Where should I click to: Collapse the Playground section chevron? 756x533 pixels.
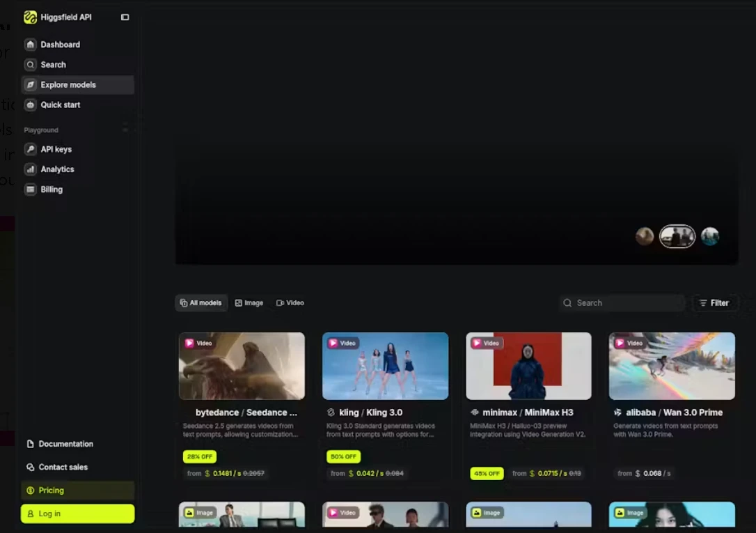pos(125,130)
